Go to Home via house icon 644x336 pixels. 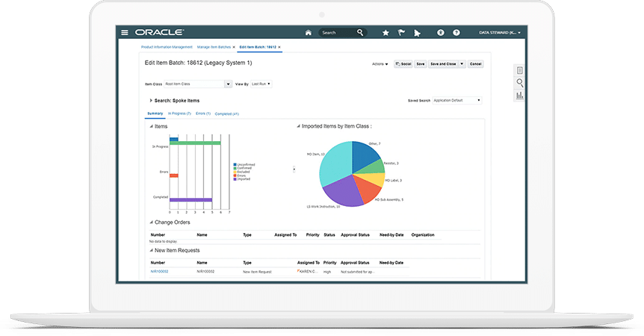click(x=308, y=32)
